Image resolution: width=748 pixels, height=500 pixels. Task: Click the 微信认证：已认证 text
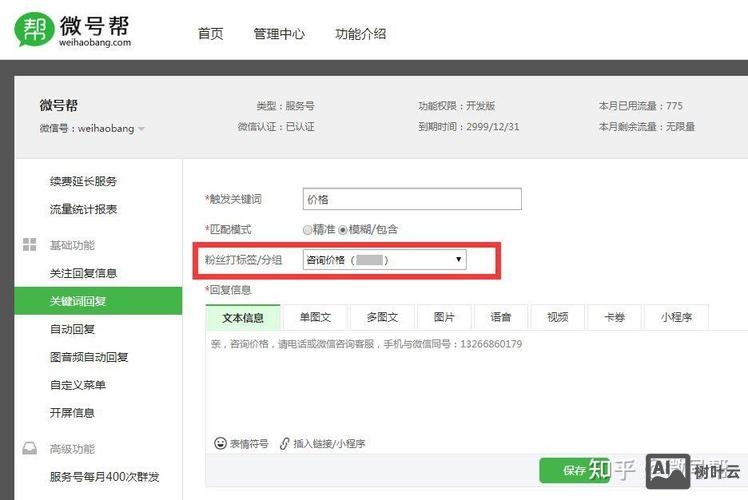click(276, 126)
